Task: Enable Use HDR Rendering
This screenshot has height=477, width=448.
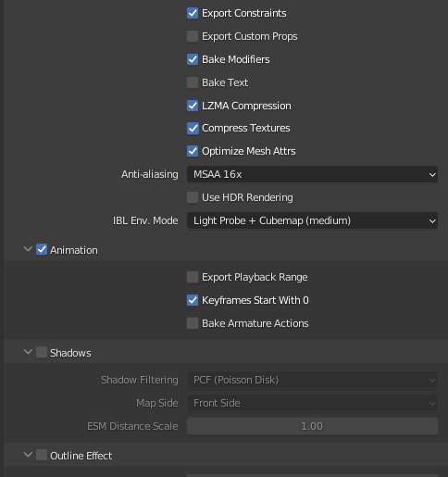Action: pos(193,197)
